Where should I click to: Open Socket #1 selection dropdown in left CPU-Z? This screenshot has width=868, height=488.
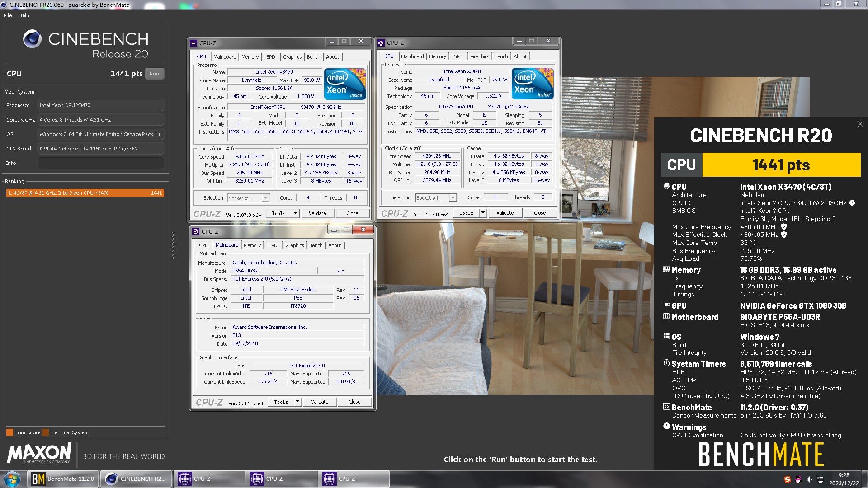pos(265,198)
